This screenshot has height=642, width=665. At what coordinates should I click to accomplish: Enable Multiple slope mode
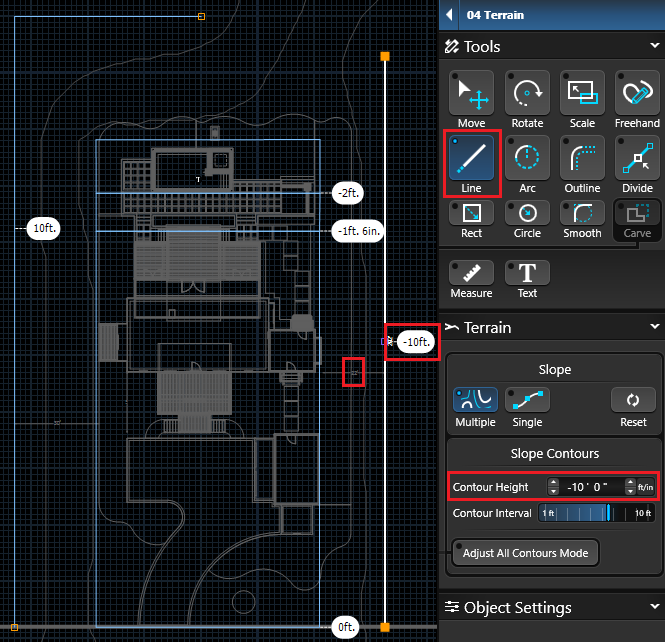click(475, 402)
